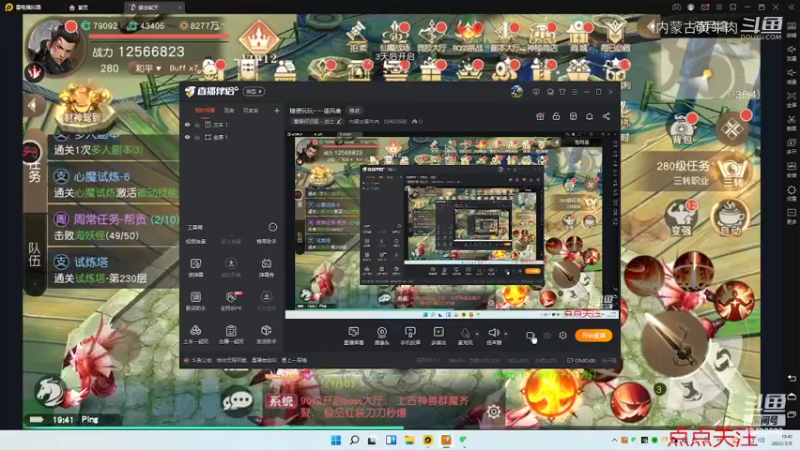The height and width of the screenshot is (450, 800).
Task: Open File Explorer from the taskbar
Action: (409, 440)
